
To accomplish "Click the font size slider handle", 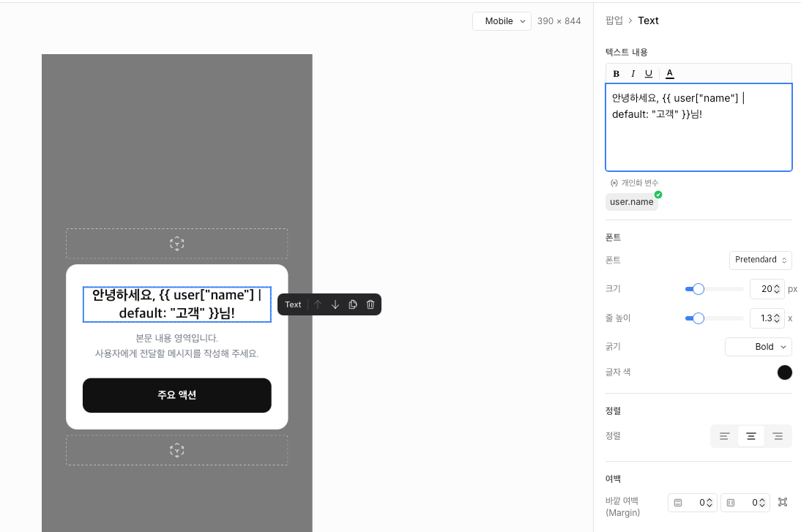I will (698, 289).
